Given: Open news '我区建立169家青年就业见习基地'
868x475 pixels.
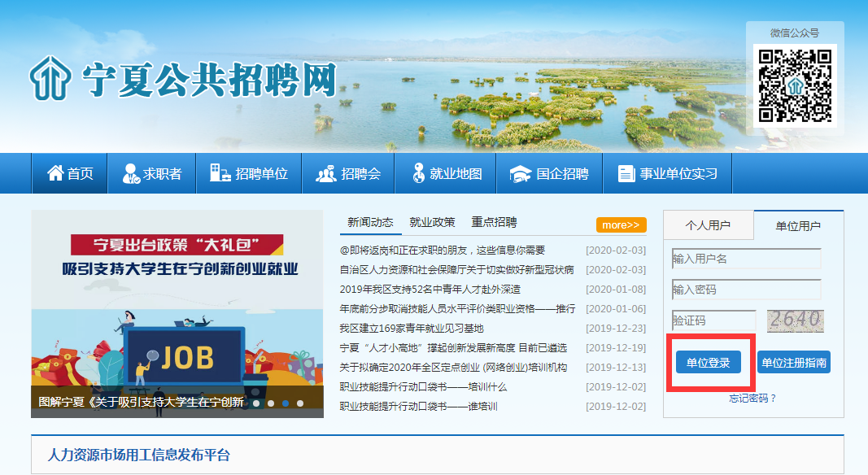Looking at the screenshot, I should [x=412, y=329].
